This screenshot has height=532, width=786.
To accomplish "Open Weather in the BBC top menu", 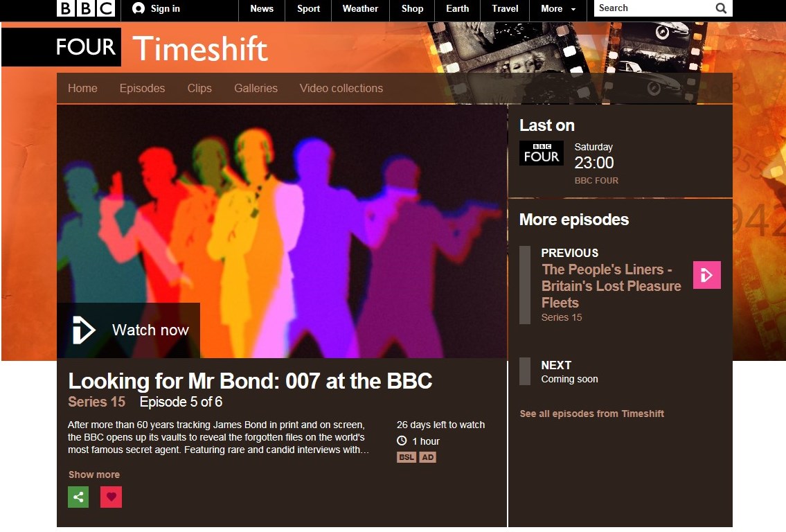I will pyautogui.click(x=360, y=9).
